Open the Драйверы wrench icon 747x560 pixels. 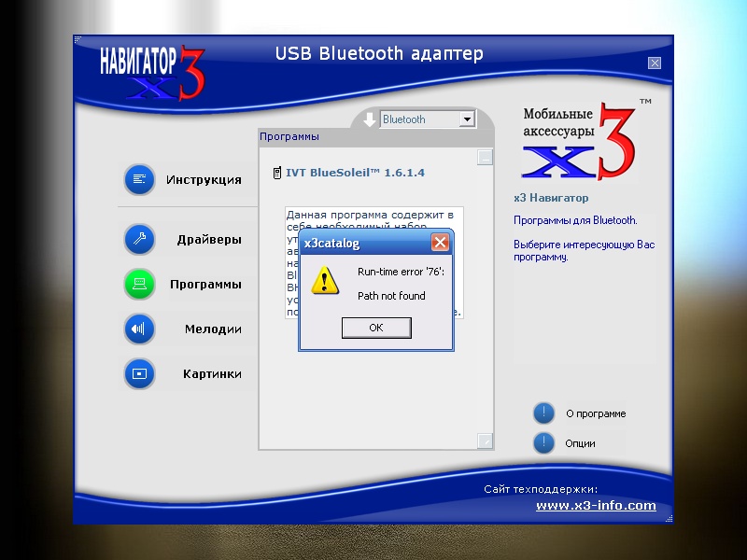pos(139,239)
